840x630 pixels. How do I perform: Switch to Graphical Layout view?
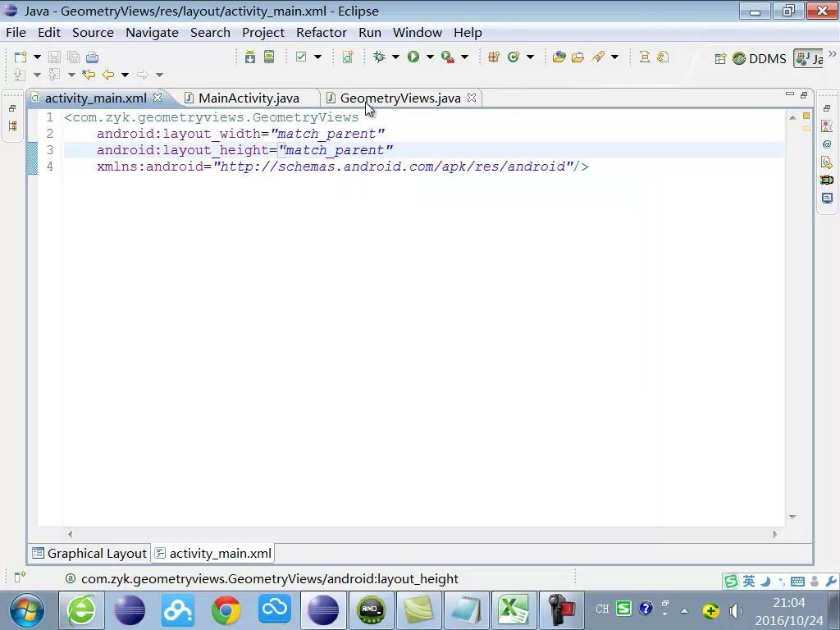(x=89, y=553)
